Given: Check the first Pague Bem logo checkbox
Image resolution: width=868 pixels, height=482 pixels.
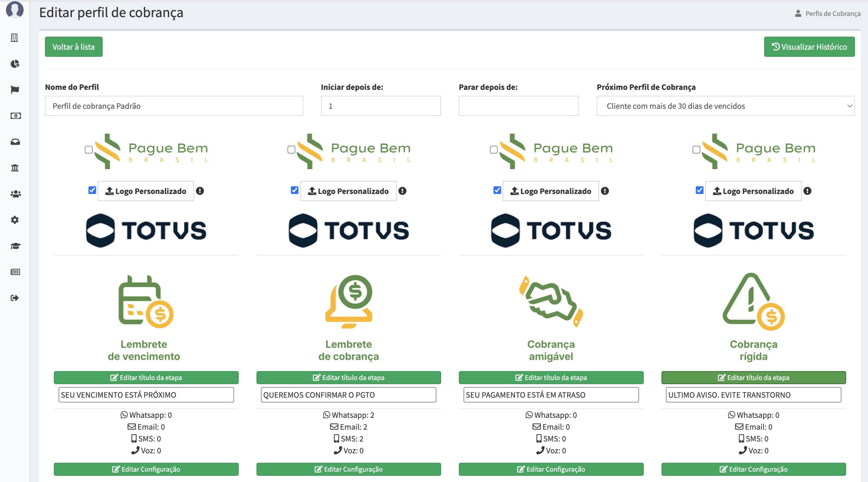Looking at the screenshot, I should pos(89,149).
